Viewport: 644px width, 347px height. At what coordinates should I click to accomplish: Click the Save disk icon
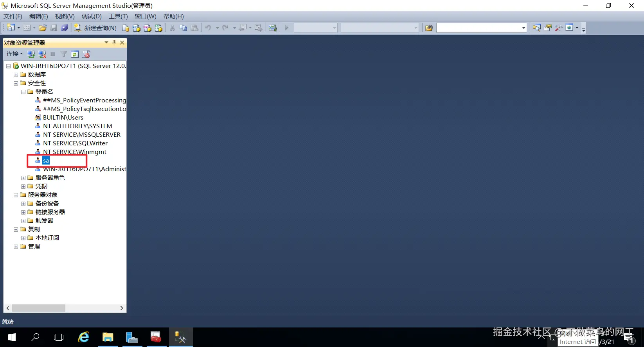pyautogui.click(x=54, y=28)
